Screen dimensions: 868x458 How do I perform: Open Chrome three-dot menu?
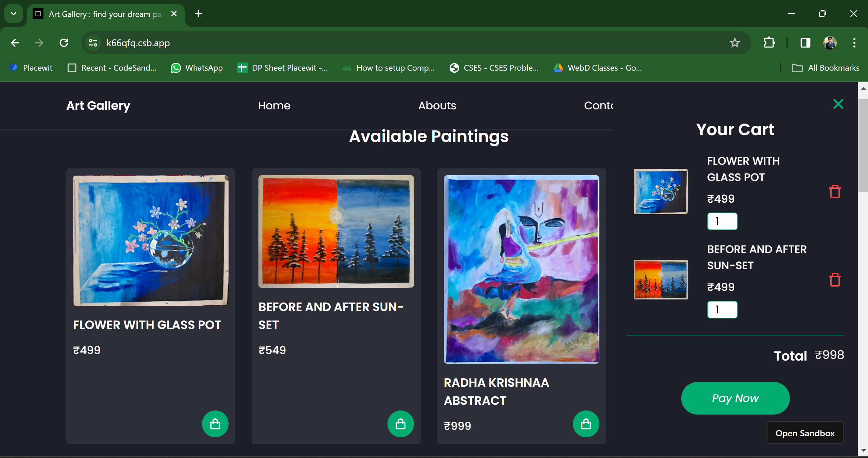point(854,43)
